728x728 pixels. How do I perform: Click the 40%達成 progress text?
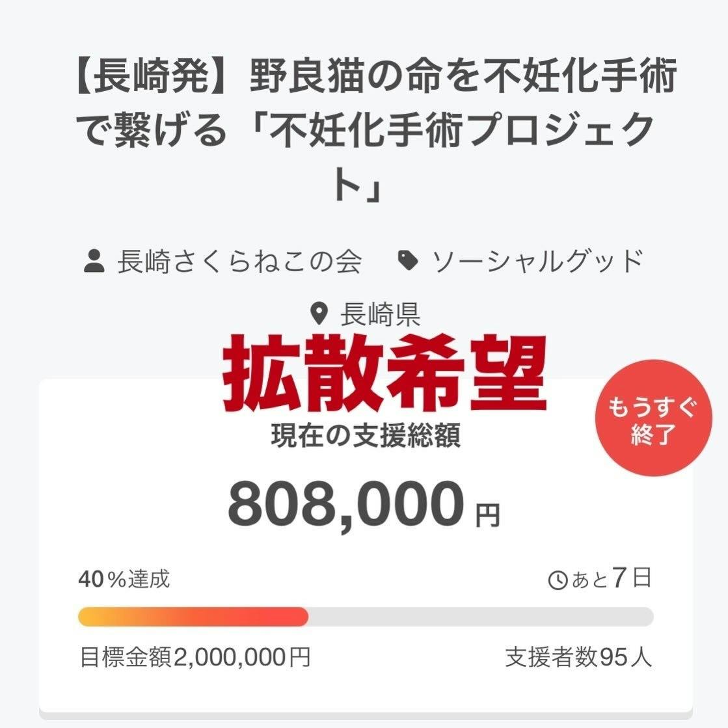point(124,578)
